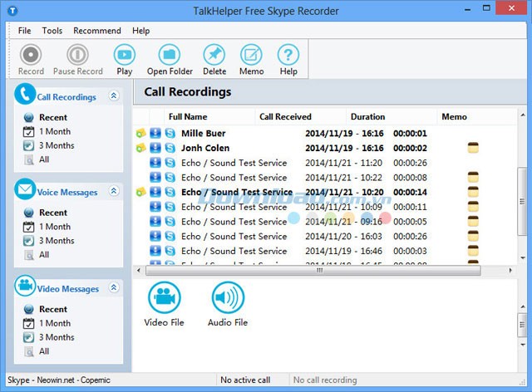Open the File menu

pos(24,31)
